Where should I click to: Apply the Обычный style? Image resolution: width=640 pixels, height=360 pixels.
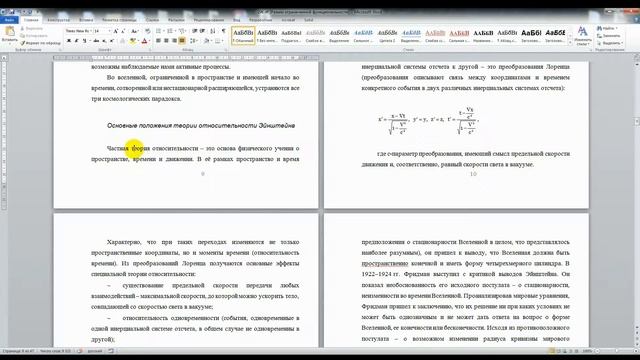coord(243,36)
